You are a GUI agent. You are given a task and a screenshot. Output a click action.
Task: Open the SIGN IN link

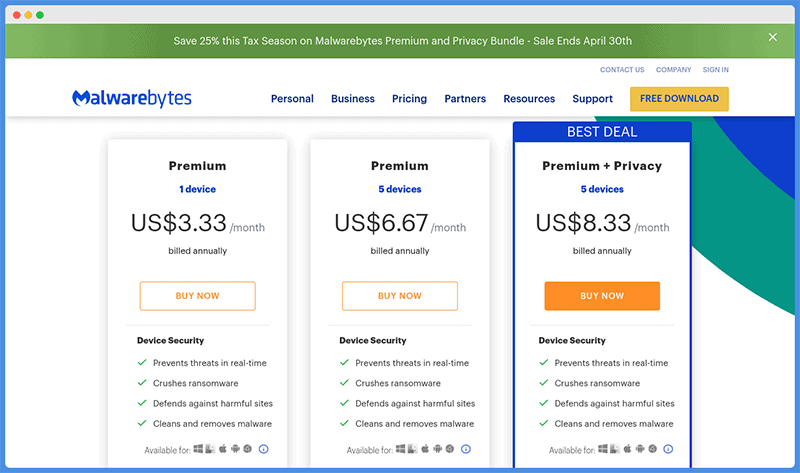pyautogui.click(x=715, y=70)
